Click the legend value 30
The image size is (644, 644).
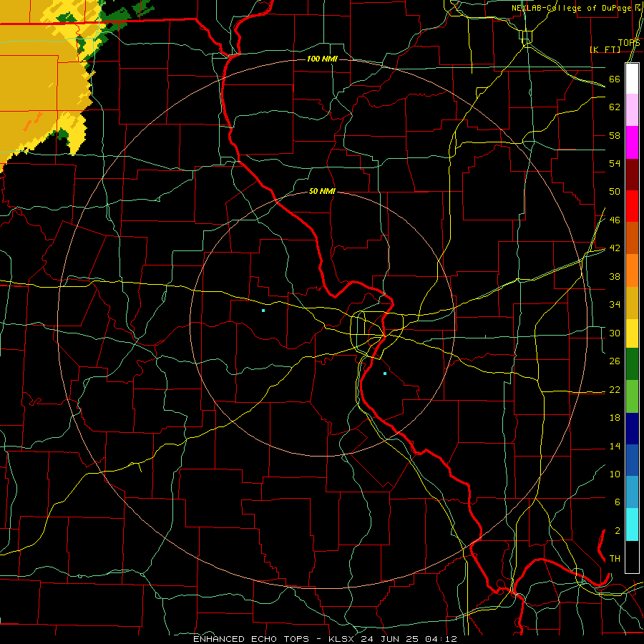point(615,333)
